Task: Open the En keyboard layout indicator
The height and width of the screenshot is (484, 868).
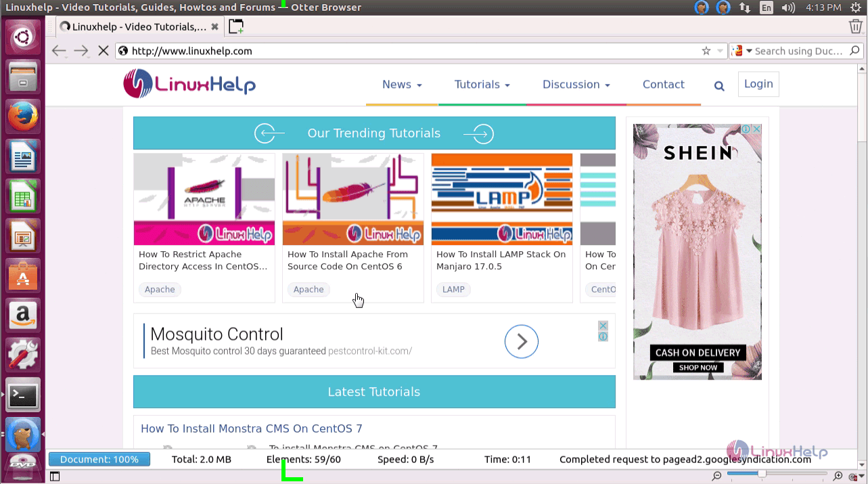Action: (x=766, y=7)
